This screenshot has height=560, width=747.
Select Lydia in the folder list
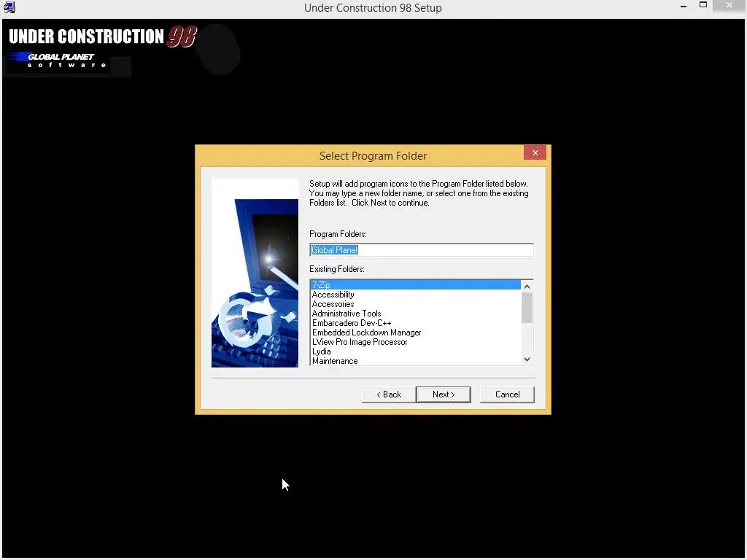point(415,351)
